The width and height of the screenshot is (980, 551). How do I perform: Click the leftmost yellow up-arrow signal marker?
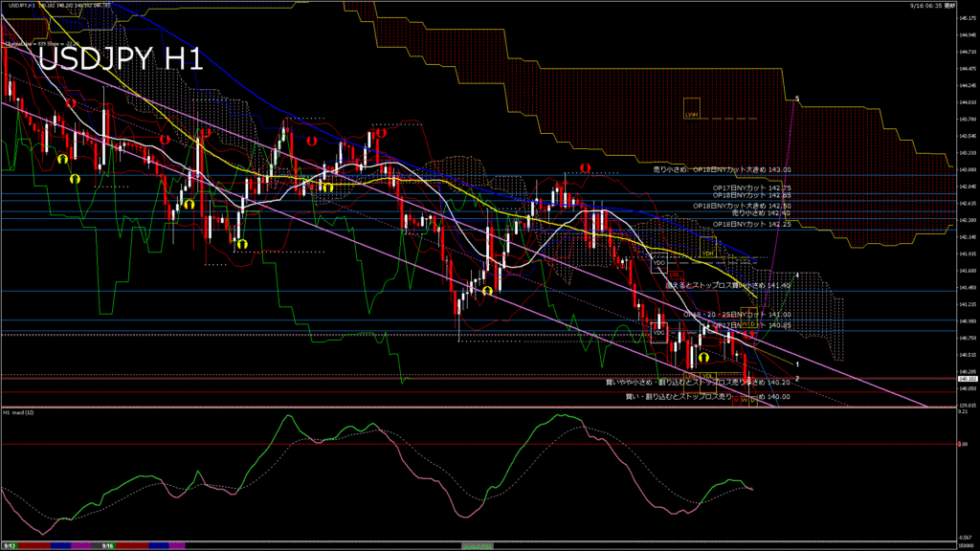[x=61, y=159]
